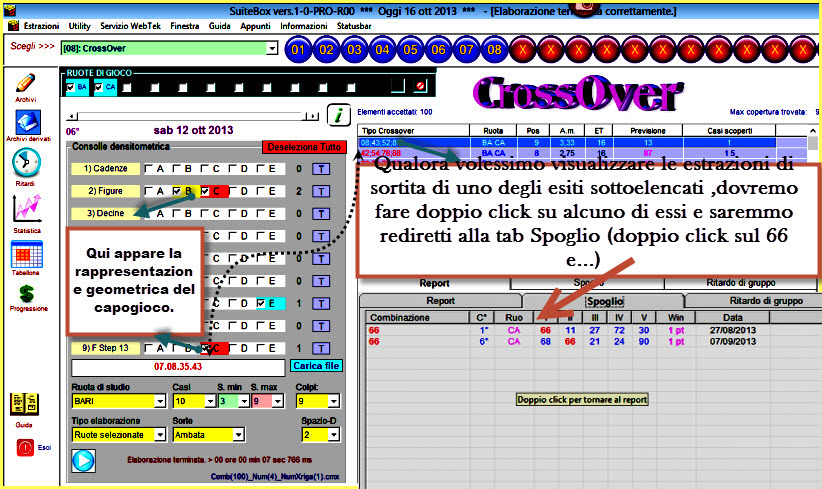This screenshot has height=489, width=822.
Task: Check Decine option D
Action: tap(233, 214)
